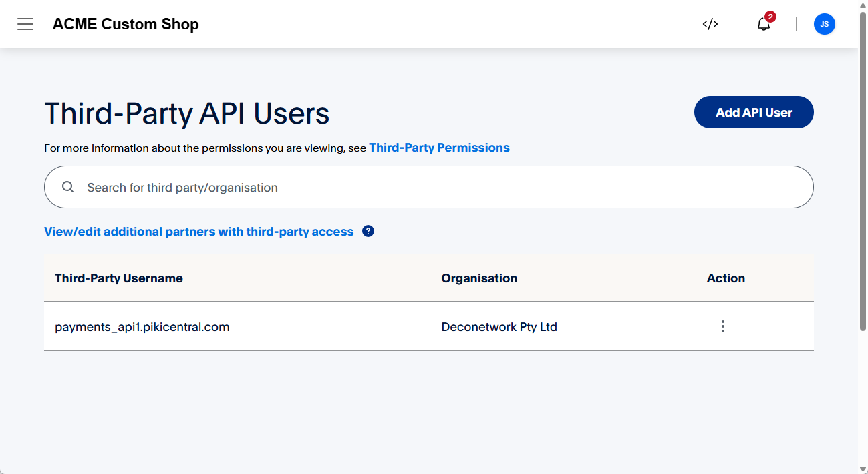Click the Add API User button
This screenshot has width=868, height=474.
pos(753,112)
